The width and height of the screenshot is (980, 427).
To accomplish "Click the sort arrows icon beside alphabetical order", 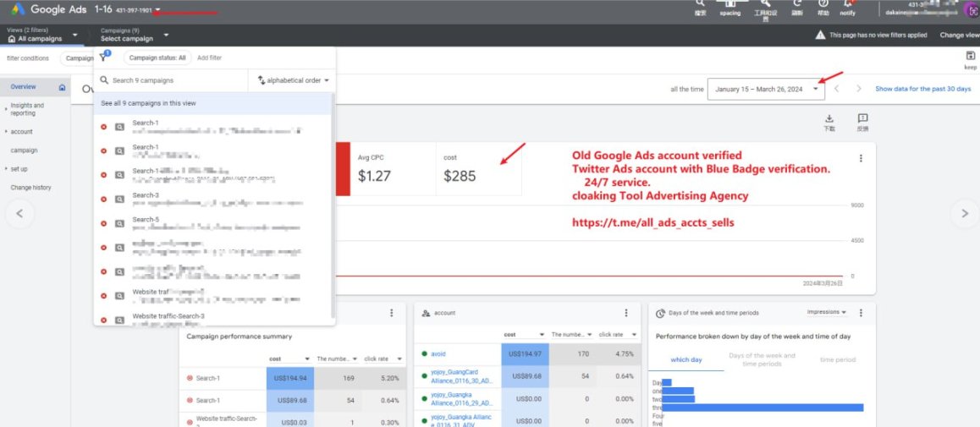I will pos(262,80).
